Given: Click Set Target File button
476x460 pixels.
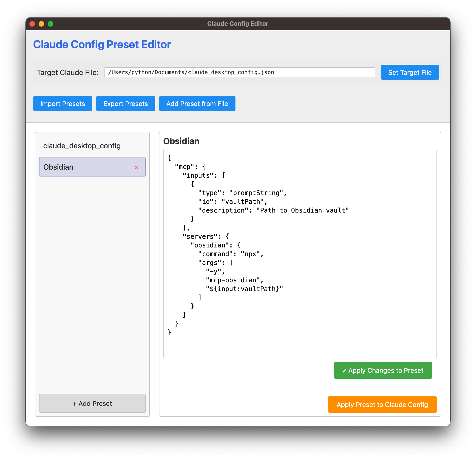Looking at the screenshot, I should (409, 72).
